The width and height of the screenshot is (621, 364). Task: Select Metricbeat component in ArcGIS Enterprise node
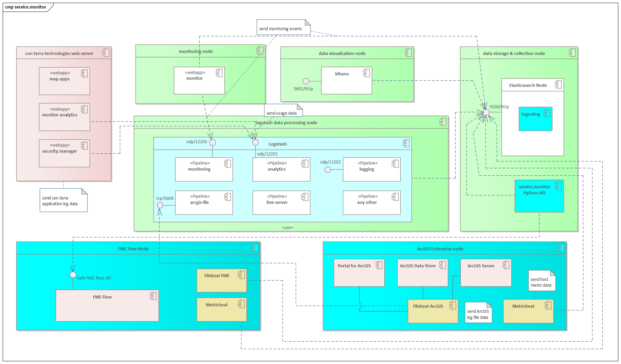528,311
